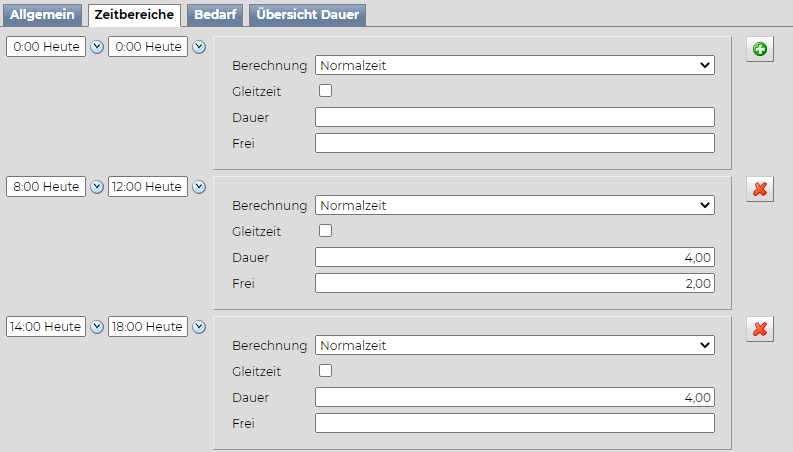The width and height of the screenshot is (793, 452).
Task: Toggle Gleitzeit checkbox for the 8:00–12:00 range
Action: coord(325,231)
